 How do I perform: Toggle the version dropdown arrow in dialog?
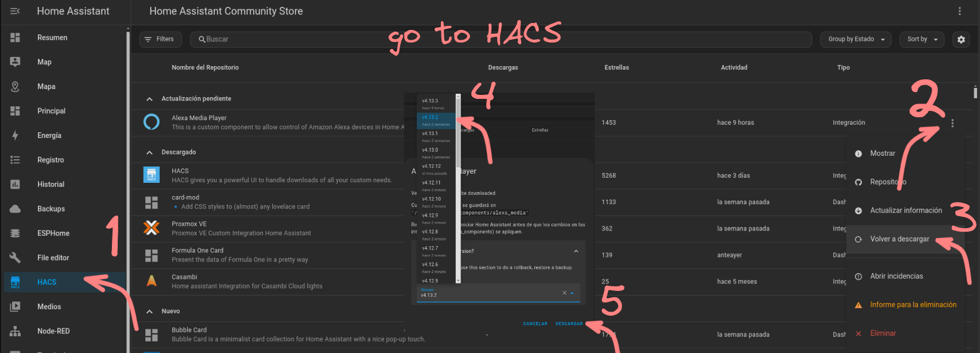tap(572, 293)
